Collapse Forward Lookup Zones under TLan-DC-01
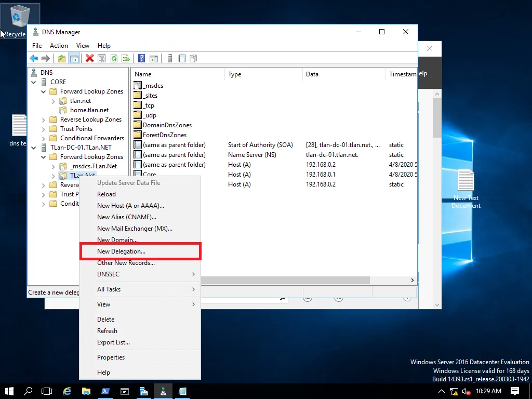 pos(44,157)
